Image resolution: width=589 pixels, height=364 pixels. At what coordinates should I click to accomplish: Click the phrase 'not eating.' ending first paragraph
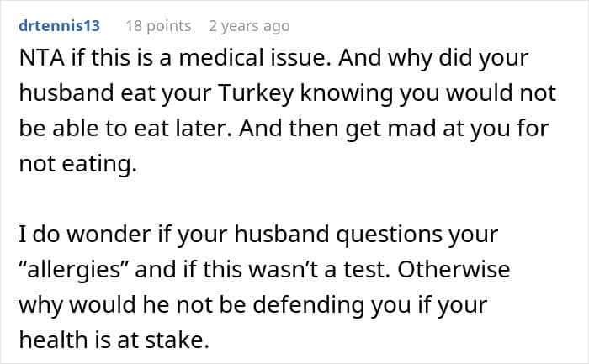77,164
